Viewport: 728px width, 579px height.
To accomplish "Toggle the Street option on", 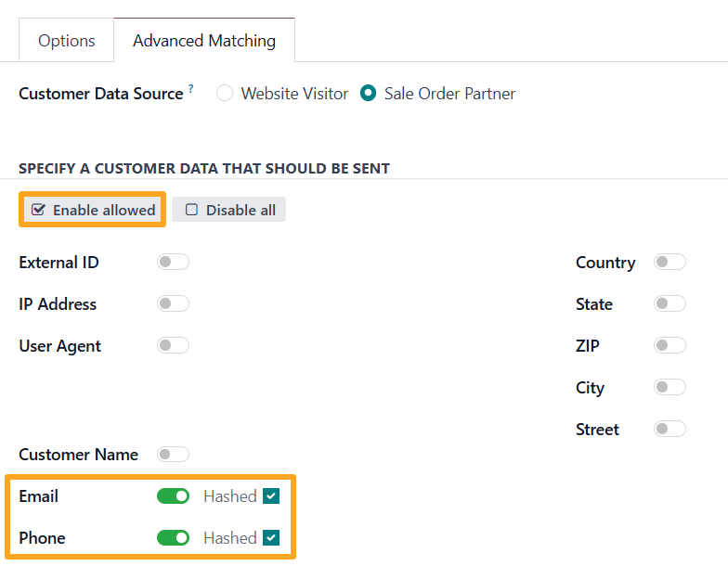I will [x=669, y=430].
